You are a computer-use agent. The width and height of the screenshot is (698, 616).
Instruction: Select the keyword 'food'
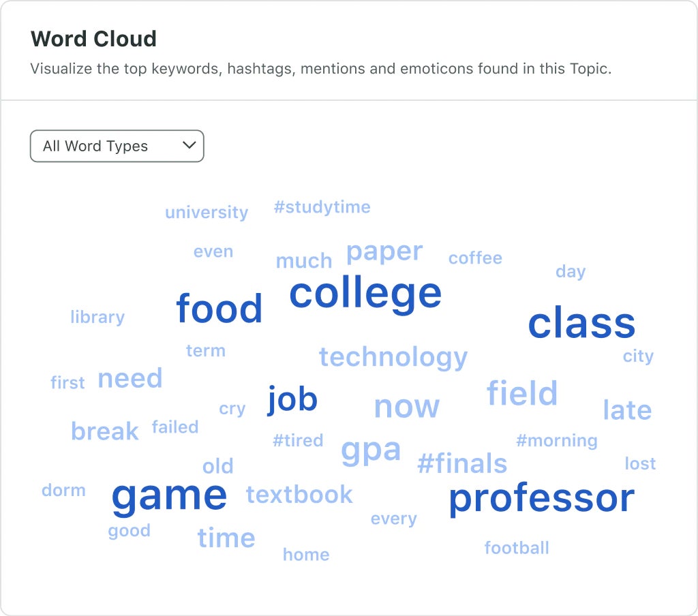point(219,308)
